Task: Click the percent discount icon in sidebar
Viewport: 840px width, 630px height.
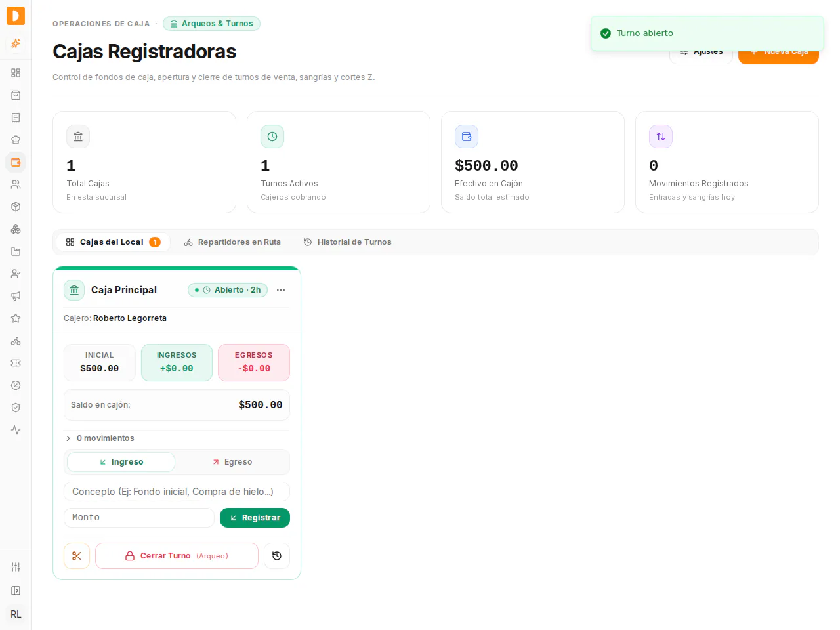Action: (x=16, y=385)
